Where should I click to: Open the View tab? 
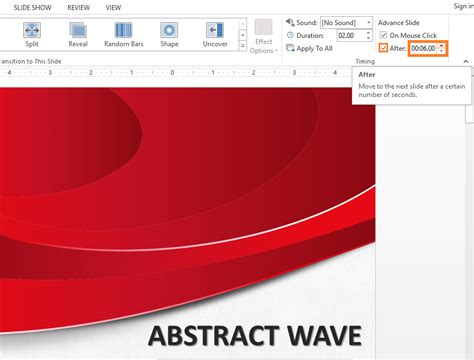(x=113, y=7)
